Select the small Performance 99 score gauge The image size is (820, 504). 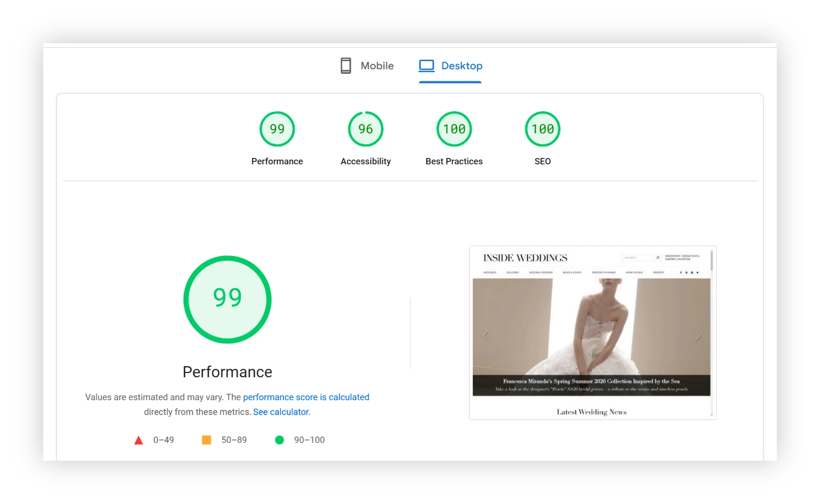click(277, 129)
